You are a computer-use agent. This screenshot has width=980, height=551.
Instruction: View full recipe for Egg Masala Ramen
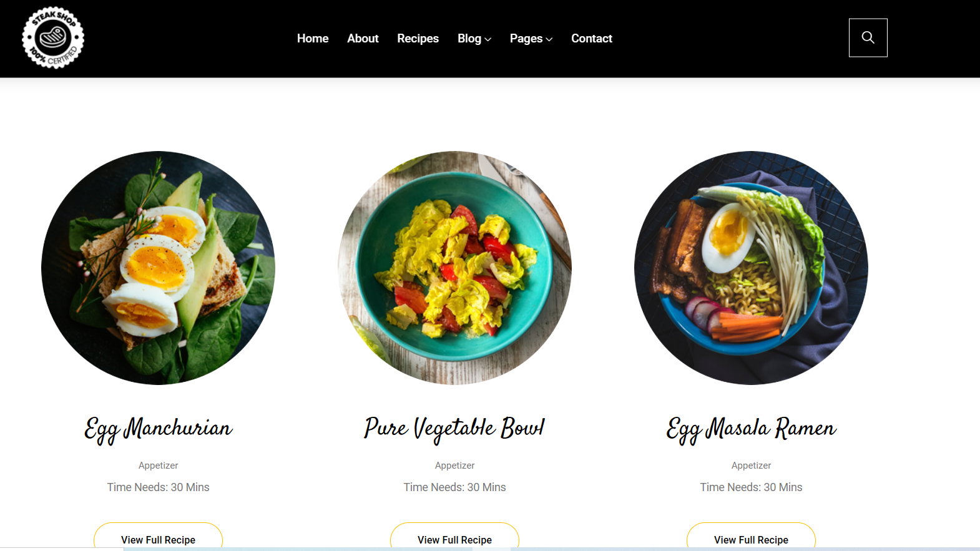tap(751, 537)
